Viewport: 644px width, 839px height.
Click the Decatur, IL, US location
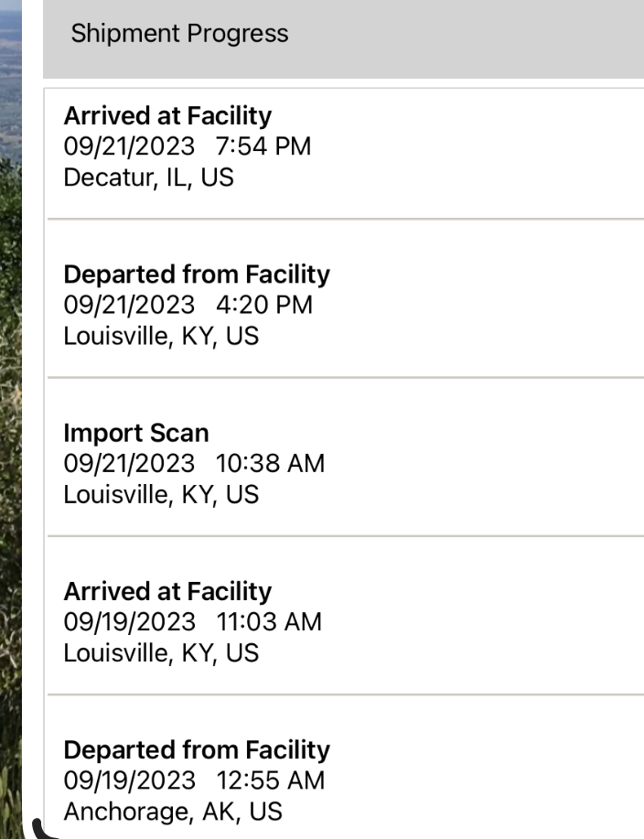[149, 177]
